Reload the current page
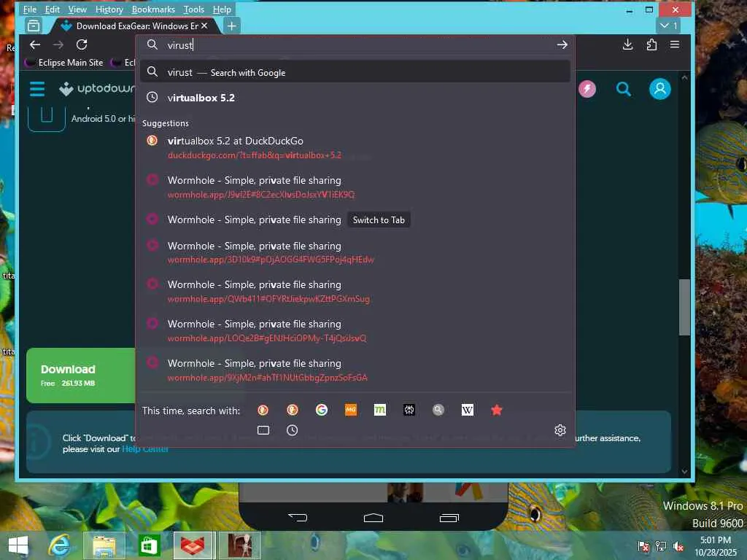The image size is (747, 560). [x=82, y=44]
